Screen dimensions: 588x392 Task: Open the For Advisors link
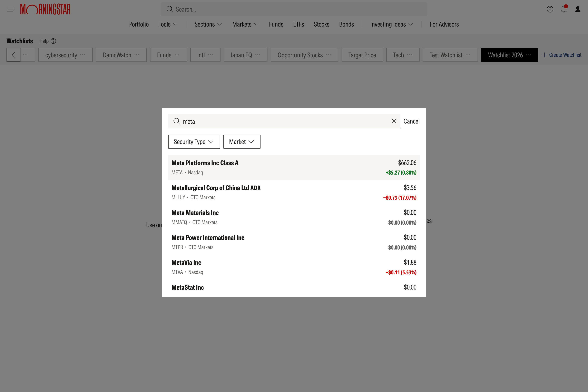444,24
